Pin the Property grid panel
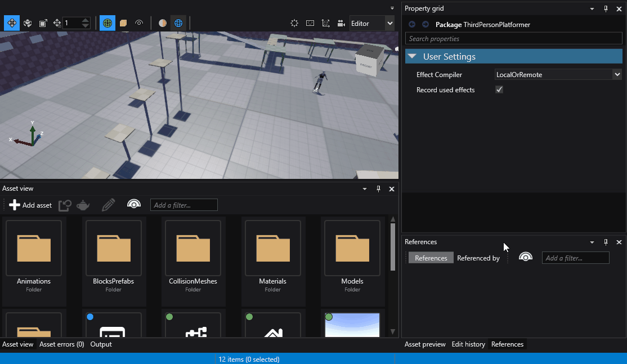The width and height of the screenshot is (627, 364). (x=606, y=9)
